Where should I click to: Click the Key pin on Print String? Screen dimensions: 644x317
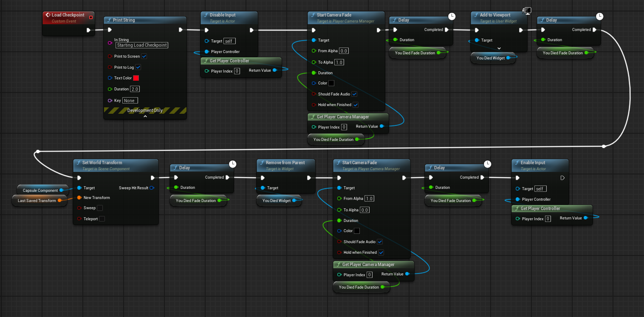coord(110,101)
